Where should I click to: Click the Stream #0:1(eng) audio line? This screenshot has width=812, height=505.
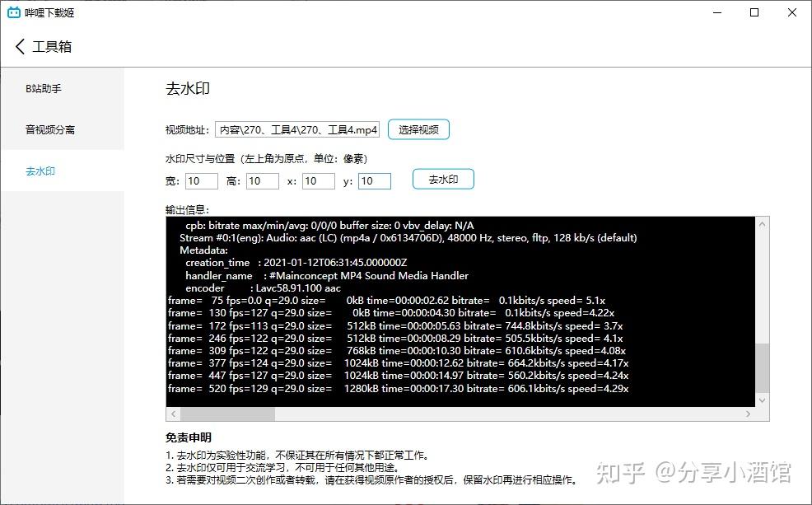tap(408, 238)
